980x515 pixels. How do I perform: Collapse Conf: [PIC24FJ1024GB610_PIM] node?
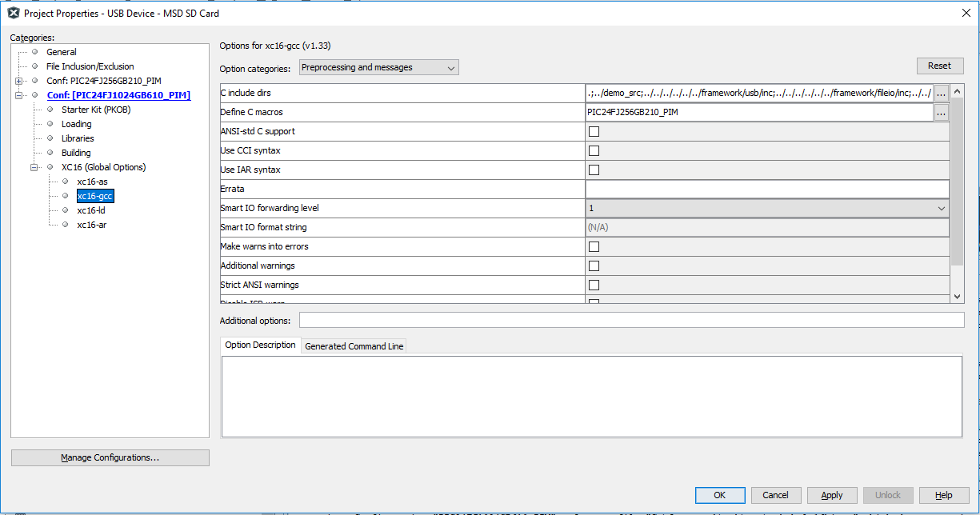19,95
